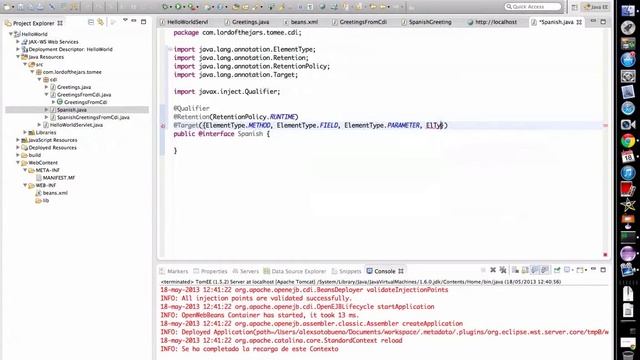The height and width of the screenshot is (360, 640).
Task: Toggle Show Console on standard out change
Action: (x=535, y=270)
